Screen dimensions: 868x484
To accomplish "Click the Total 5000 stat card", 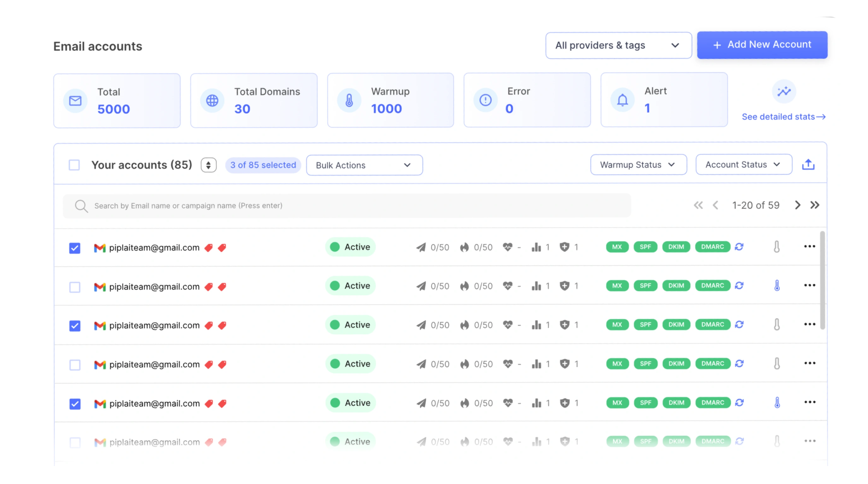I will point(117,101).
